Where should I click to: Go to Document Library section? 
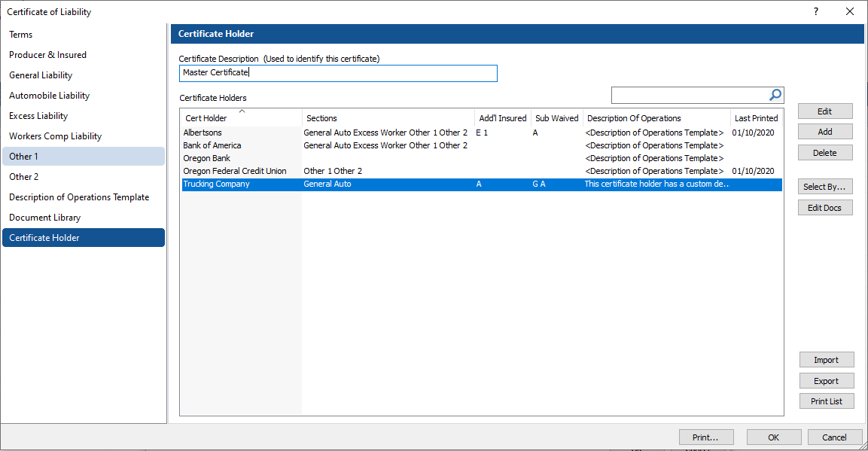pyautogui.click(x=84, y=218)
